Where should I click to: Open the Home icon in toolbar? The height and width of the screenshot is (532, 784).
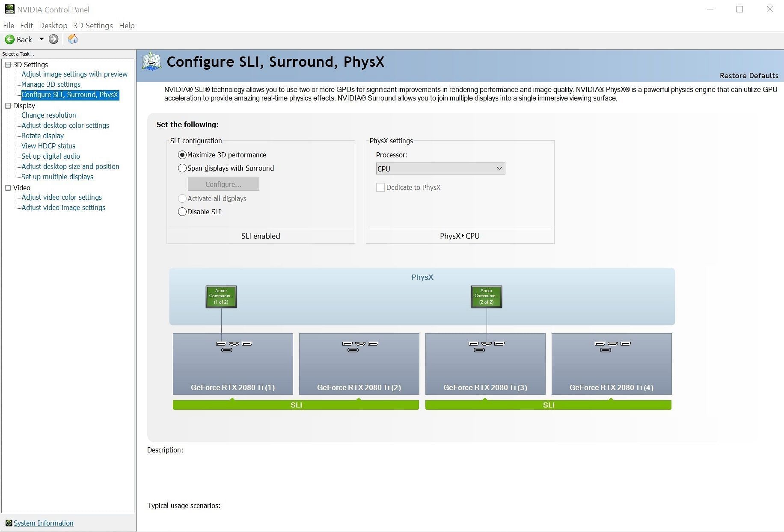(x=73, y=39)
